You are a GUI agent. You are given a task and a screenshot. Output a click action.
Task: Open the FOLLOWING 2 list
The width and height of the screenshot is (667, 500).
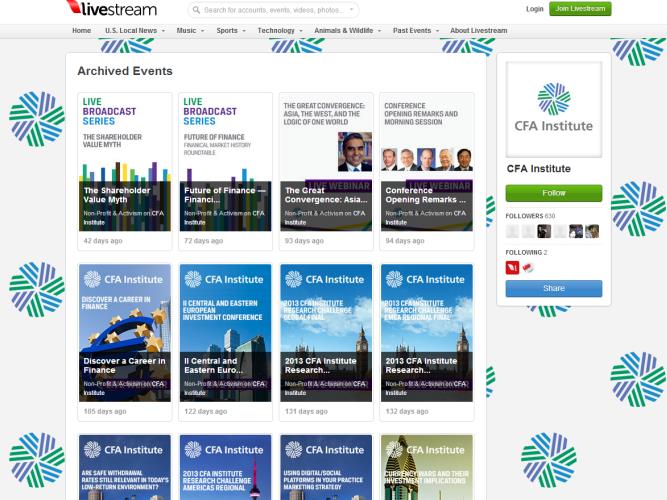[x=526, y=252]
